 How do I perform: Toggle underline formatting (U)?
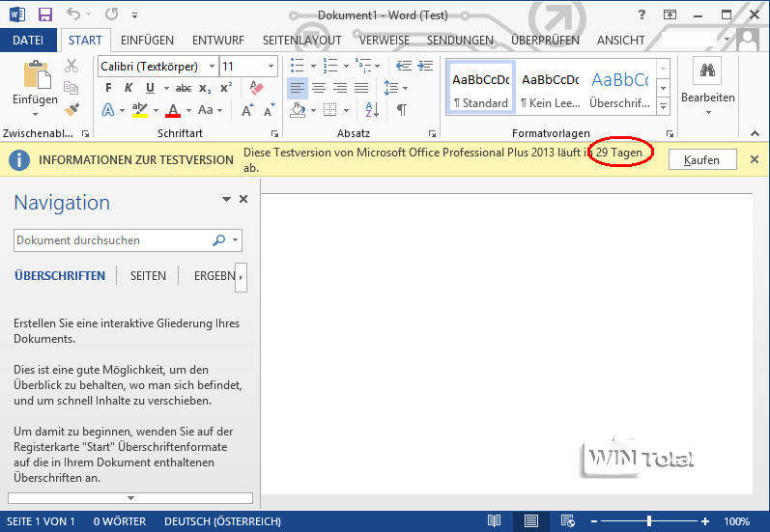[151, 88]
